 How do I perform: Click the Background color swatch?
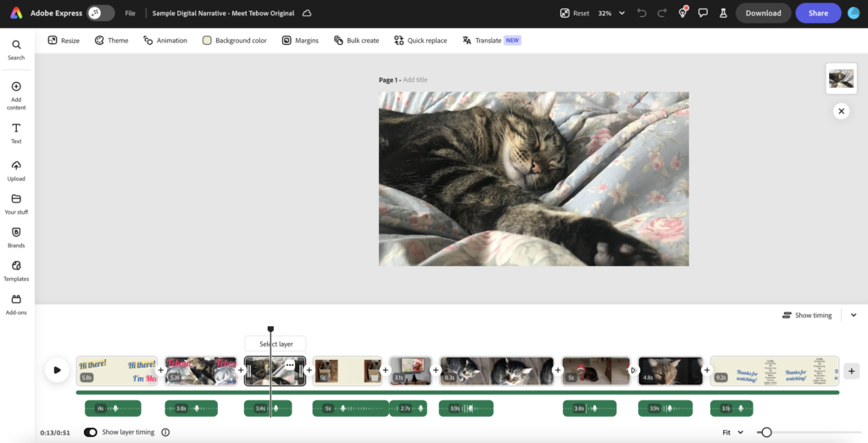[x=207, y=41]
